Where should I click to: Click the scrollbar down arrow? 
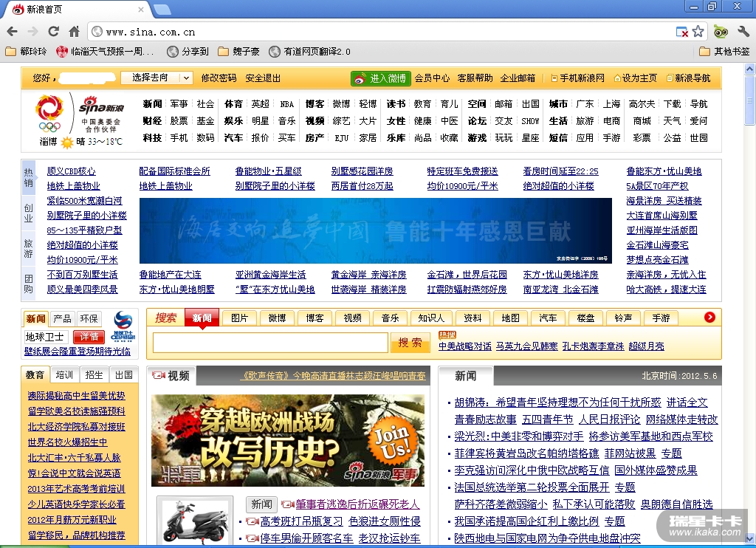(750, 539)
